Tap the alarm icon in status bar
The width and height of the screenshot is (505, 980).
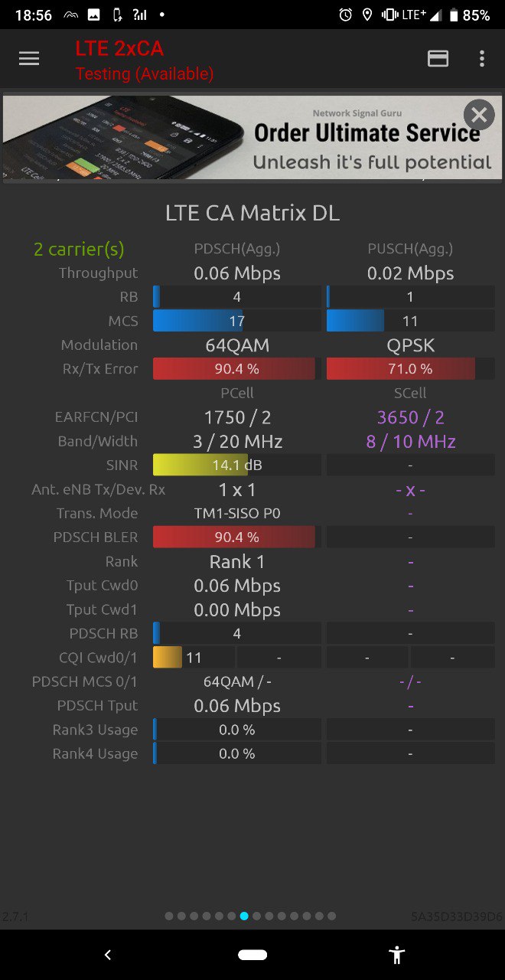346,15
